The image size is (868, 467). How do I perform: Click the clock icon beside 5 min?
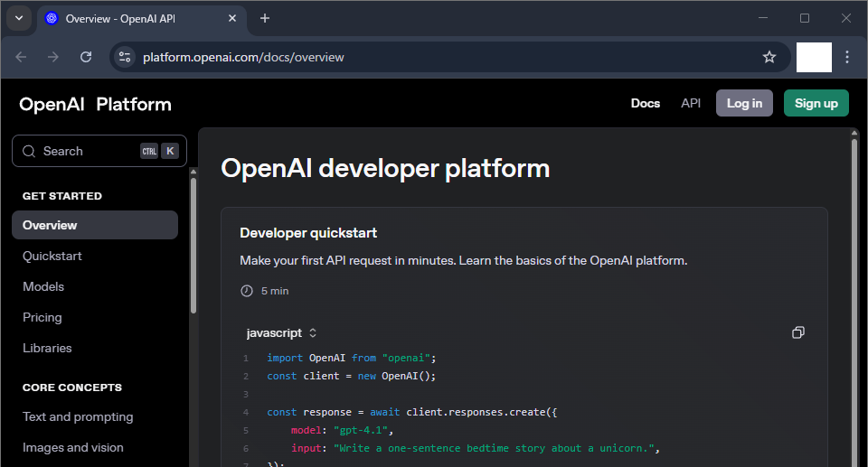(247, 291)
